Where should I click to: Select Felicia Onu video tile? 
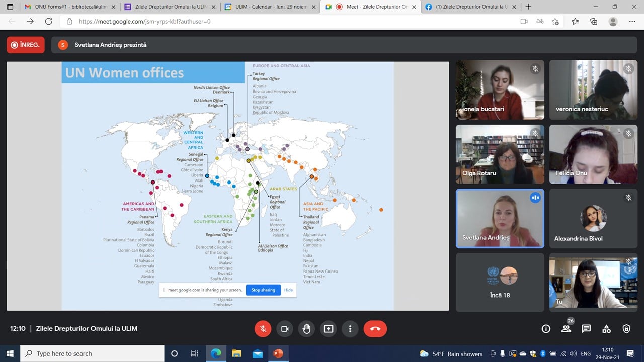(x=594, y=154)
